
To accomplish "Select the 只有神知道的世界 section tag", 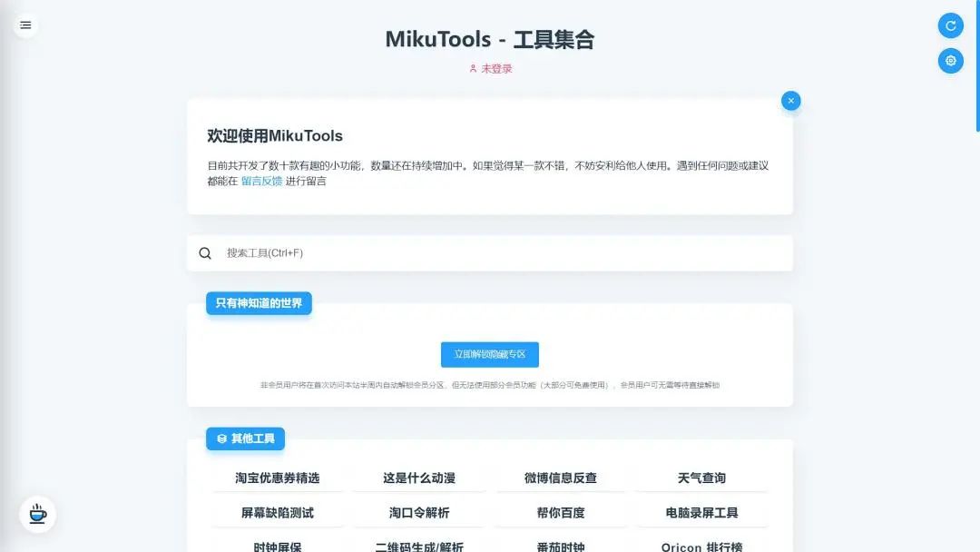I will (x=259, y=303).
